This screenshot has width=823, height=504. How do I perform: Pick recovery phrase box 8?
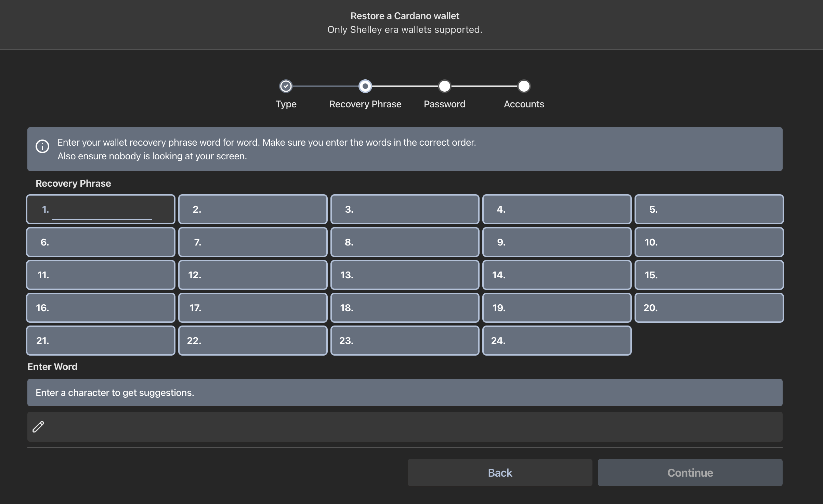[x=405, y=242]
